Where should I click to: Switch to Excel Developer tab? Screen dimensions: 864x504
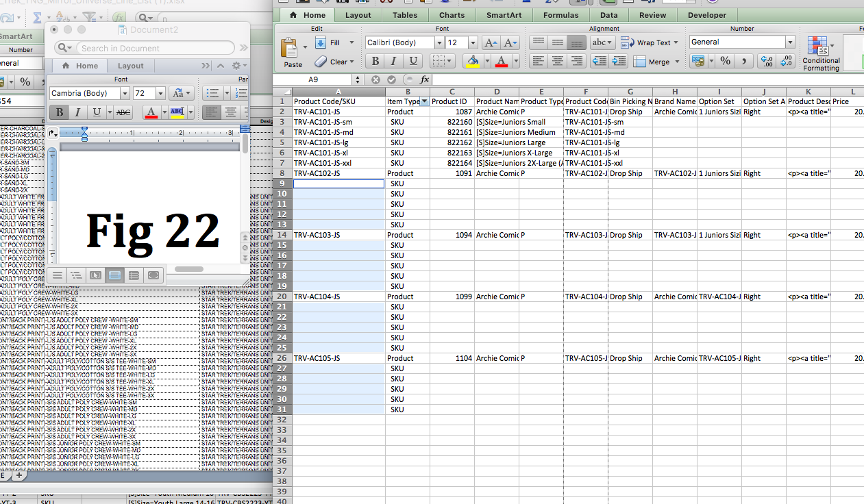click(707, 15)
